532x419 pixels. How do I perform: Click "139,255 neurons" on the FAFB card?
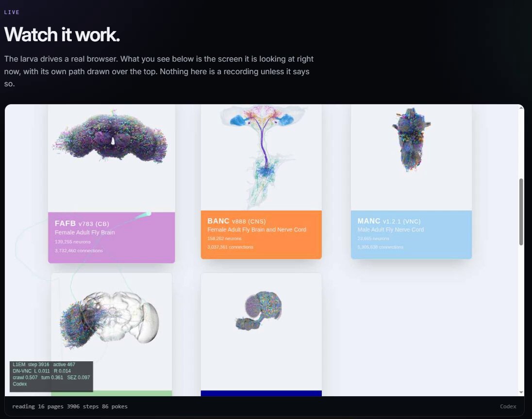(x=73, y=242)
